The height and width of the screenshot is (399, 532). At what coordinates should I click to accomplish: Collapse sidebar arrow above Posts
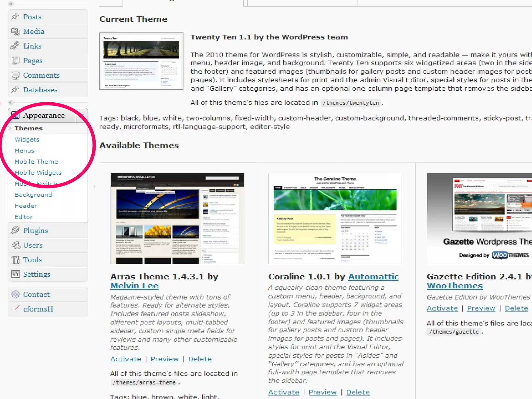pos(11,4)
